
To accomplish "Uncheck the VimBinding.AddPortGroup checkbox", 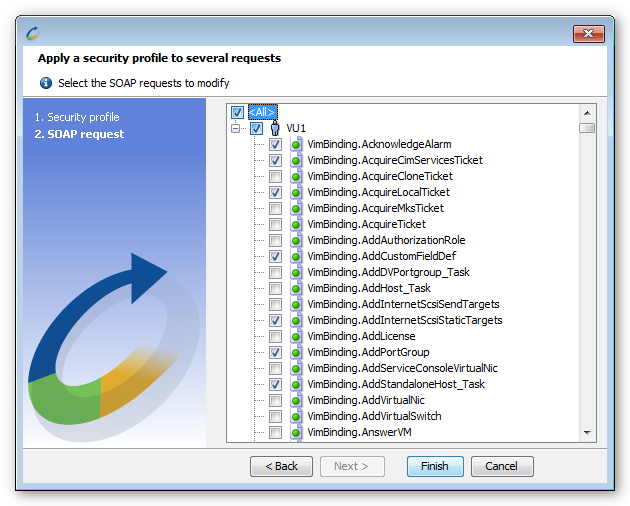I will tap(275, 352).
